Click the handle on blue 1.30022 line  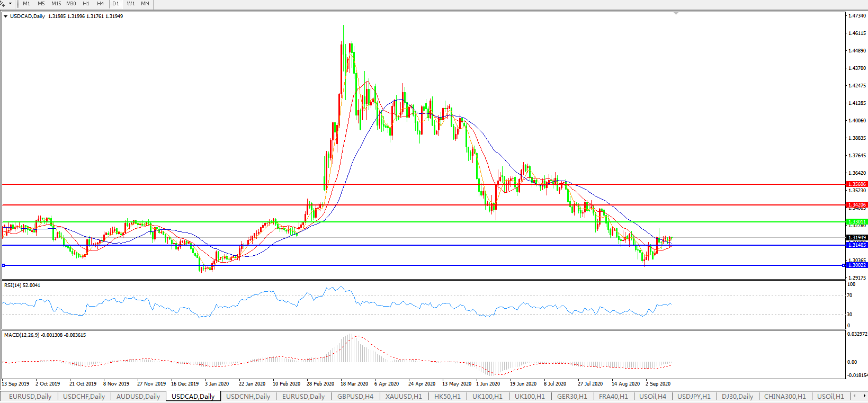pos(4,265)
